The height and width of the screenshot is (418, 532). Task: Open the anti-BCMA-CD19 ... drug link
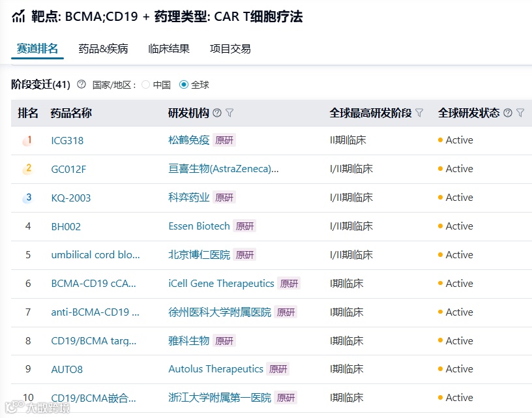point(95,312)
